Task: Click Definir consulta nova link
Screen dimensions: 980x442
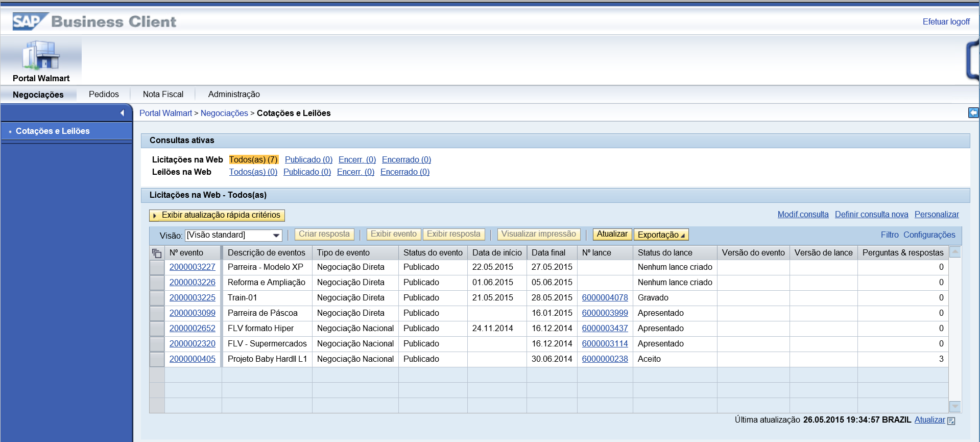Action: [871, 214]
